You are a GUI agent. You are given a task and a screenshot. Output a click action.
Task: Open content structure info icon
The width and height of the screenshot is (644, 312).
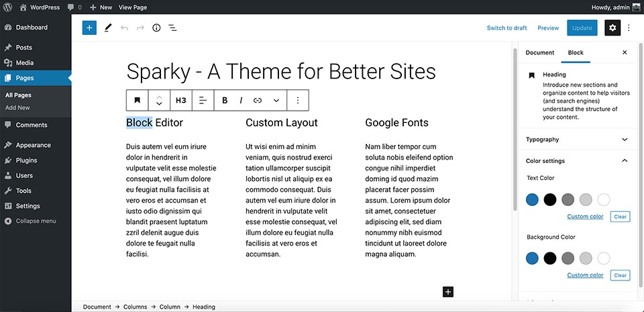click(x=156, y=28)
